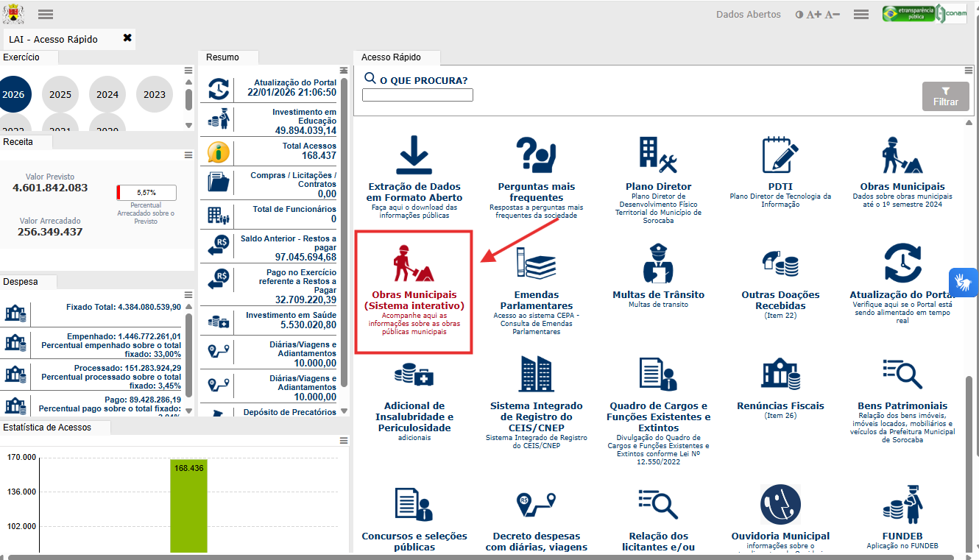Switch to the Acesso Rápido tab
Screen dimensions: 979x560
click(x=397, y=57)
